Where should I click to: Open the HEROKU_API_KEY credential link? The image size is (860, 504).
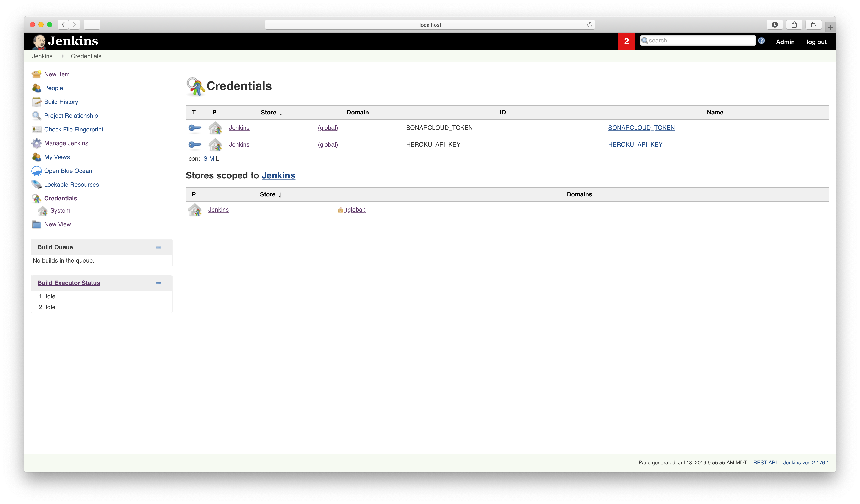(635, 145)
